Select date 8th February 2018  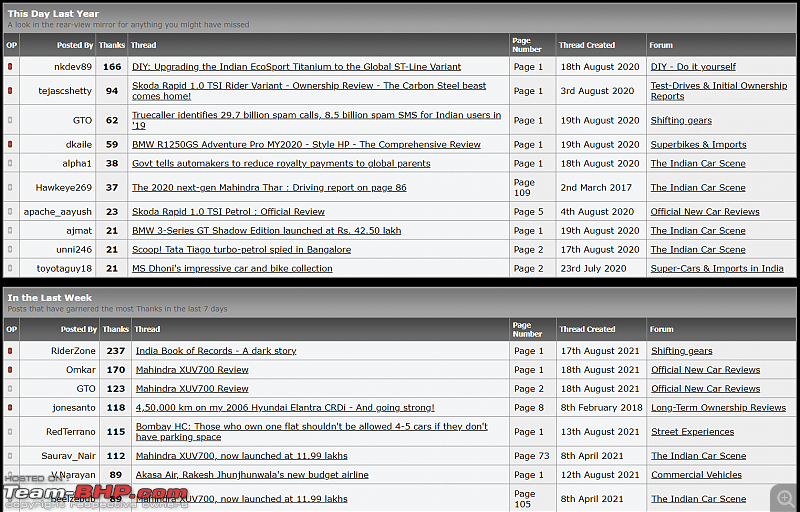click(602, 407)
